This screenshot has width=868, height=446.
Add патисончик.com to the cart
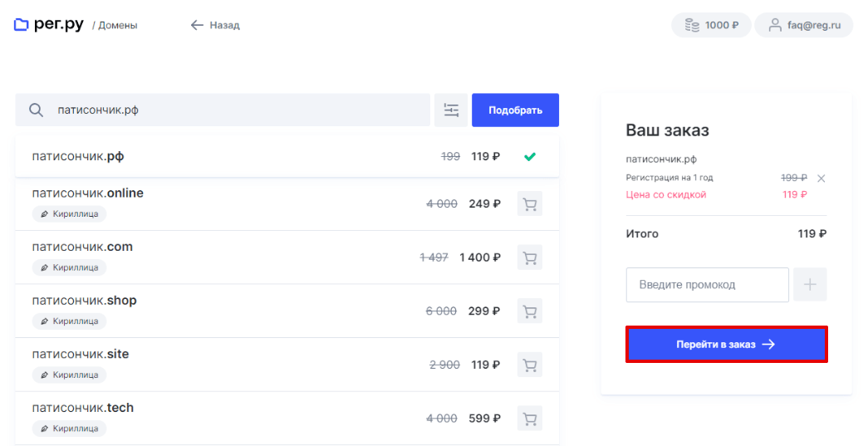pyautogui.click(x=529, y=257)
